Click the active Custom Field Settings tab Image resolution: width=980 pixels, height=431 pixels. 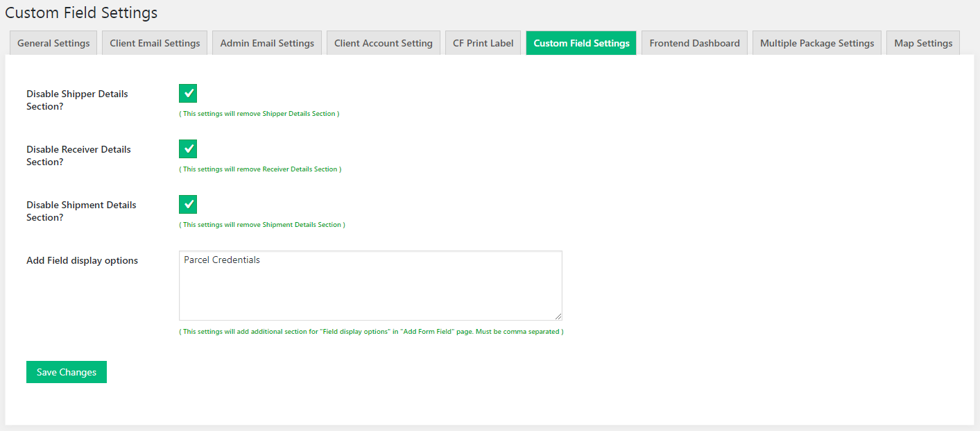pos(581,43)
